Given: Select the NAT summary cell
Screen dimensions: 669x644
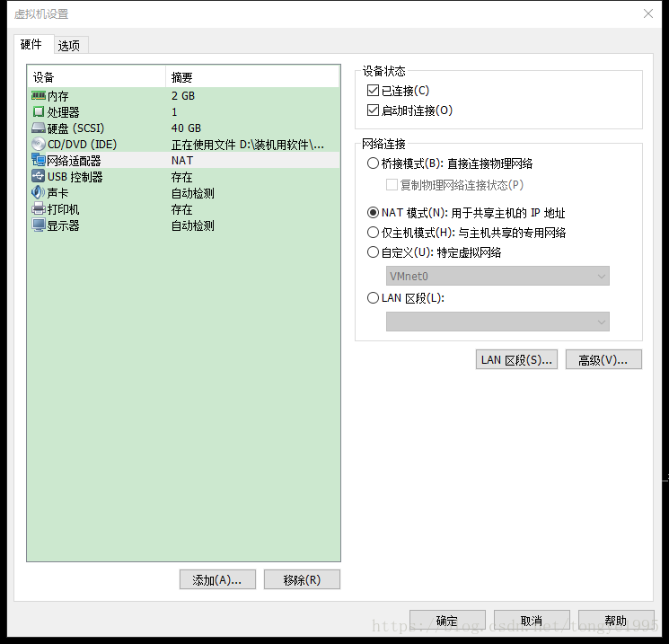Looking at the screenshot, I should coord(182,161).
